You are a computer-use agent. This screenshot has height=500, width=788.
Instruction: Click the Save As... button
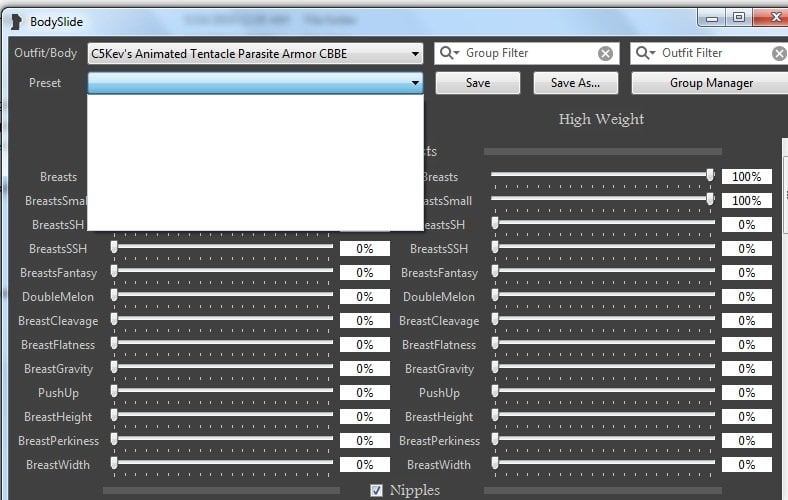click(575, 83)
